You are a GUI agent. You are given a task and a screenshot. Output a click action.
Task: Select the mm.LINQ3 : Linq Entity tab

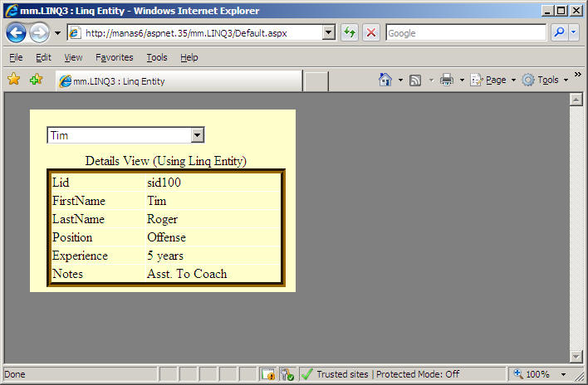click(179, 80)
